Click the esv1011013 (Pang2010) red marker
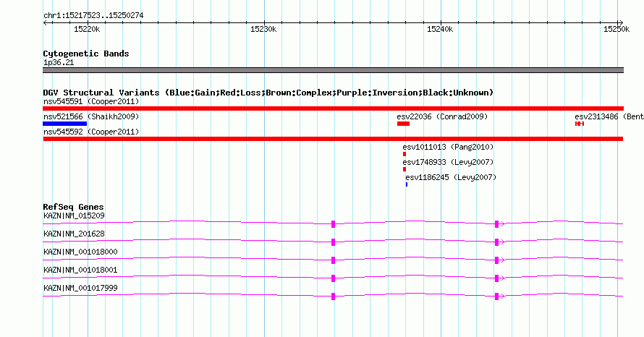 404,154
